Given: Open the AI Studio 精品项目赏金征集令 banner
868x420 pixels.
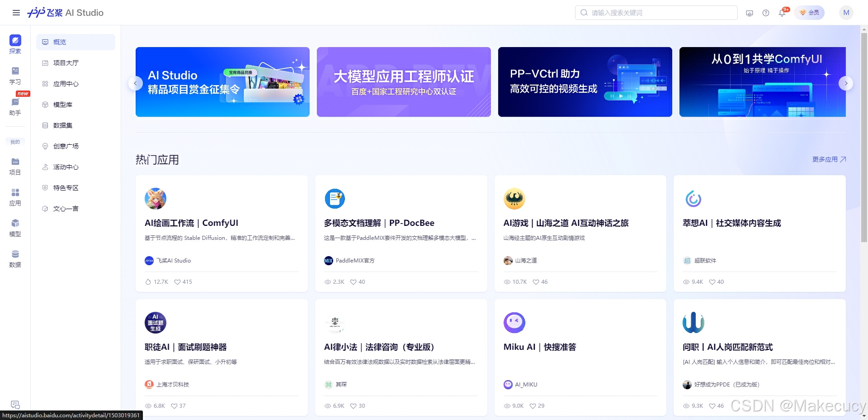Looking at the screenshot, I should coord(222,82).
